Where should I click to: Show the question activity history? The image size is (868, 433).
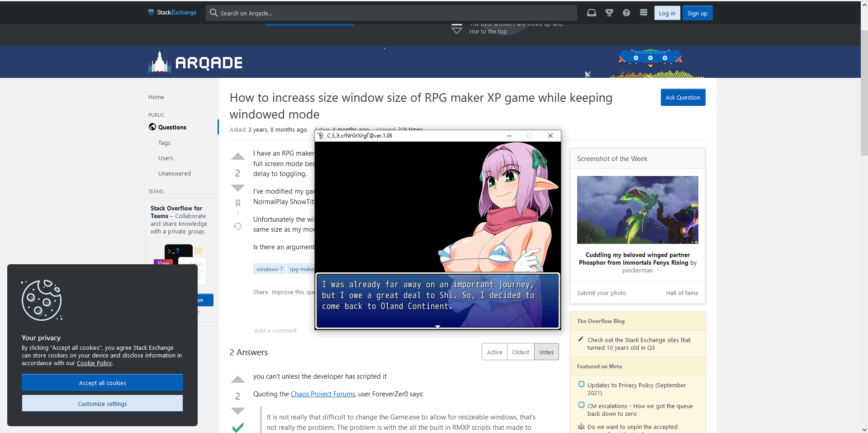pyautogui.click(x=238, y=226)
